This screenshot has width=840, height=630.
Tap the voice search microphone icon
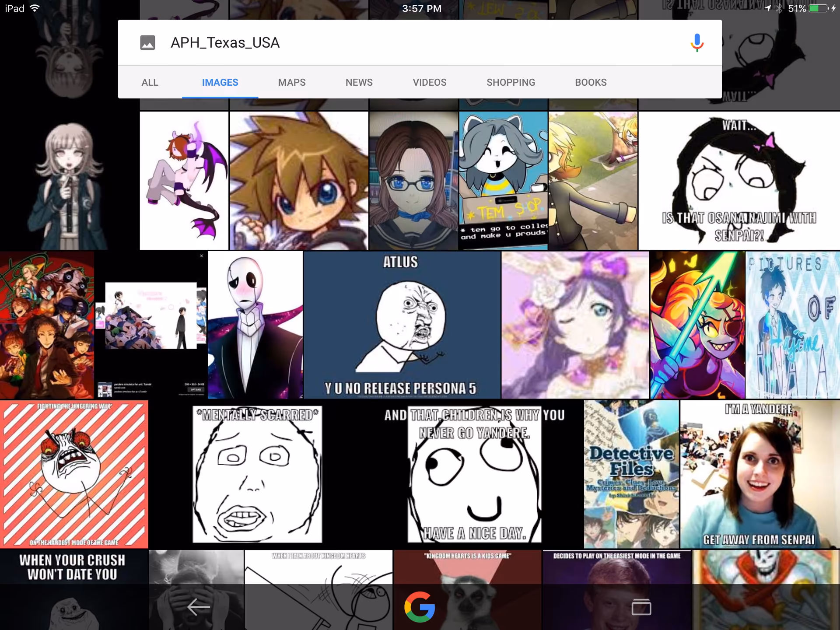[x=697, y=43]
